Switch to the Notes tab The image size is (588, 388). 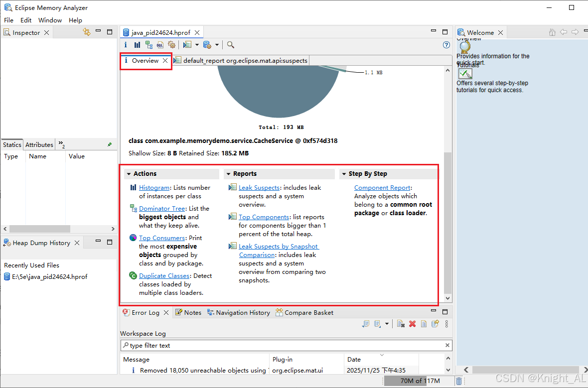coord(188,313)
